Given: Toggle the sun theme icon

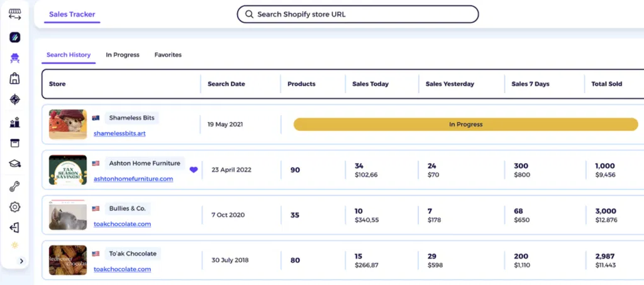Looking at the screenshot, I should [15, 245].
